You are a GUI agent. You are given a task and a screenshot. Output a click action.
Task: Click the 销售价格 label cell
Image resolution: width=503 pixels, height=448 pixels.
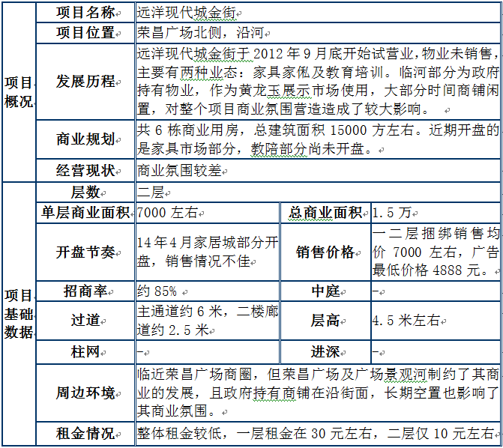coord(325,252)
